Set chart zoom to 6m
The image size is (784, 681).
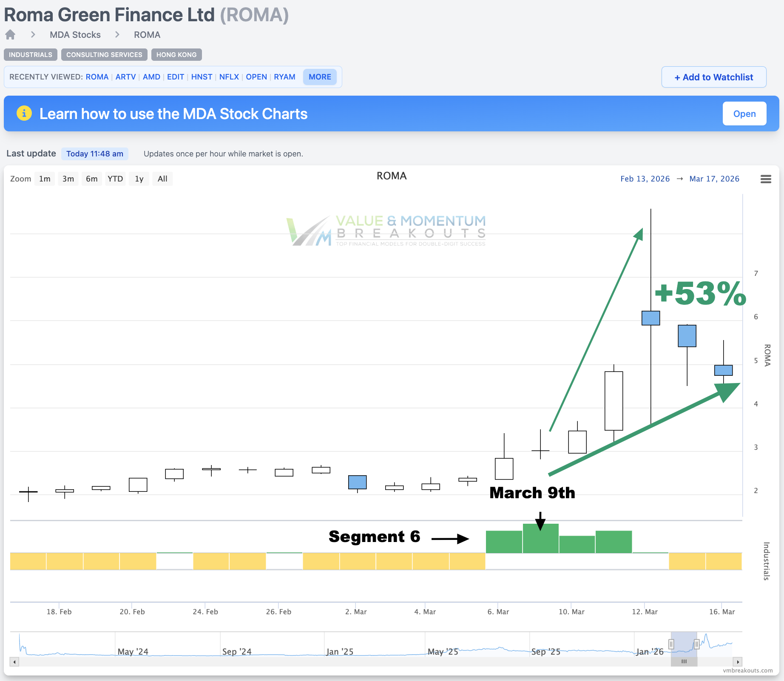click(x=91, y=179)
